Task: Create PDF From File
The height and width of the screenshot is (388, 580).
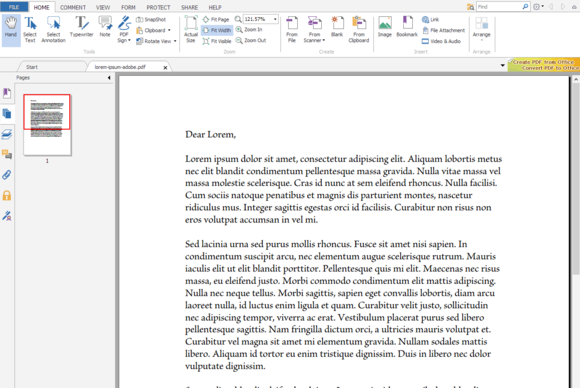Action: [x=292, y=30]
